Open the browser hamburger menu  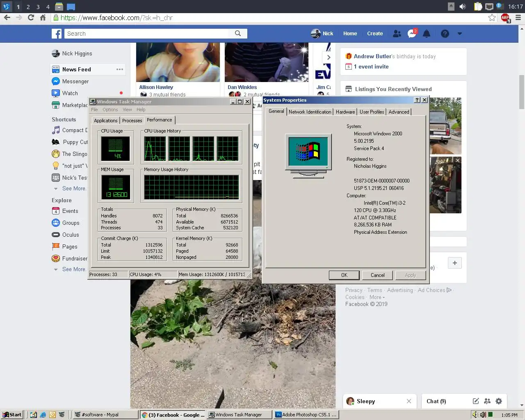click(518, 18)
